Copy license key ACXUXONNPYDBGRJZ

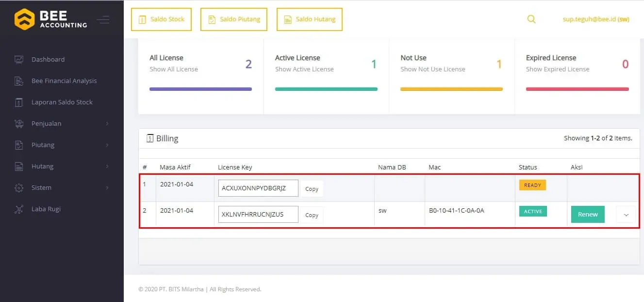pos(312,189)
